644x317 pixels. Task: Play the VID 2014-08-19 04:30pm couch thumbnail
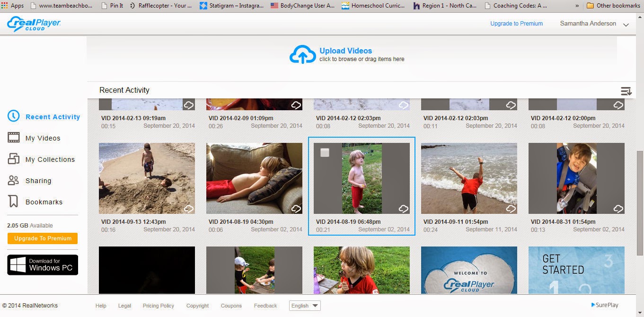(x=254, y=178)
